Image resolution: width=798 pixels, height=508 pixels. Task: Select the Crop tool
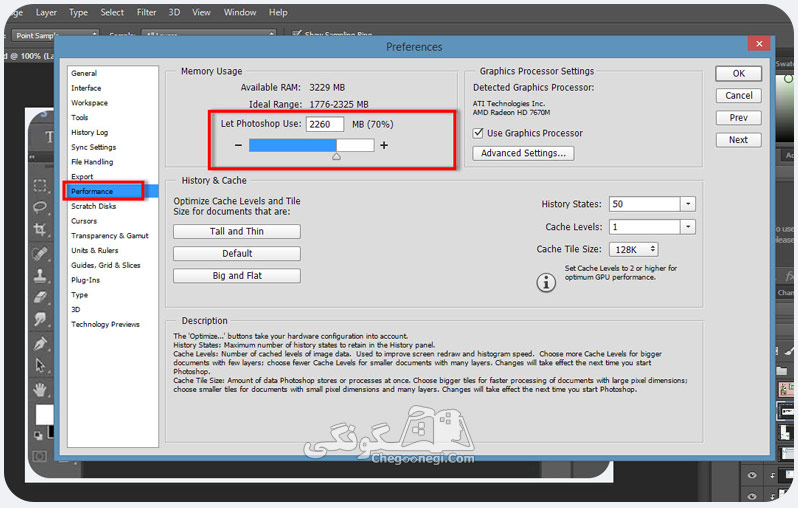pyautogui.click(x=40, y=229)
